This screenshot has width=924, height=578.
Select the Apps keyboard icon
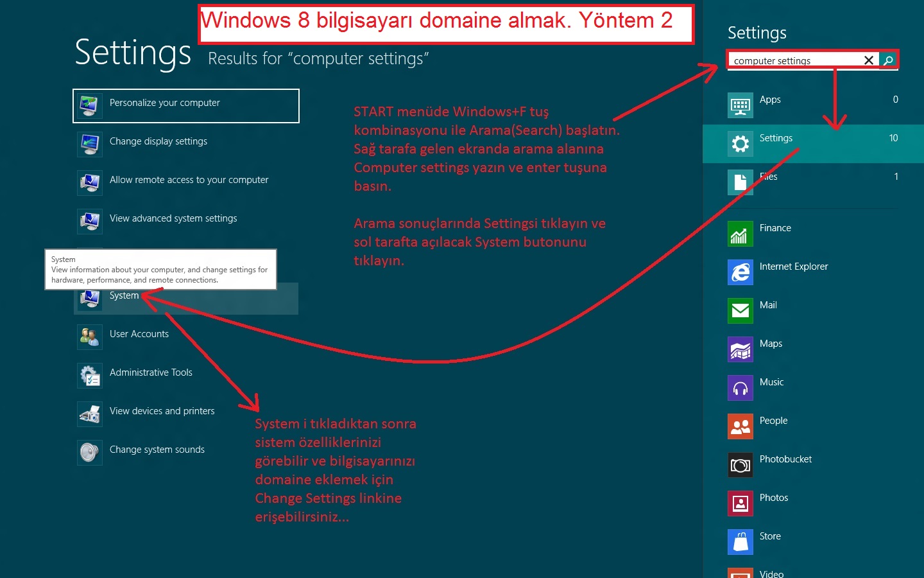(x=740, y=105)
